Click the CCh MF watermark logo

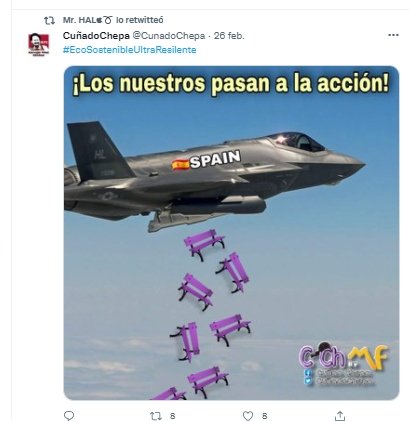[343, 364]
